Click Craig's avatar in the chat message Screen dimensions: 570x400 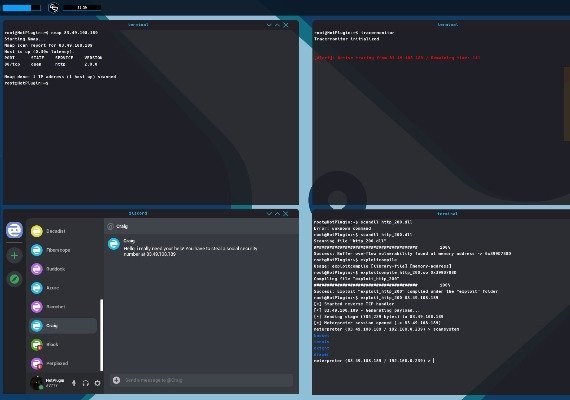(x=114, y=244)
